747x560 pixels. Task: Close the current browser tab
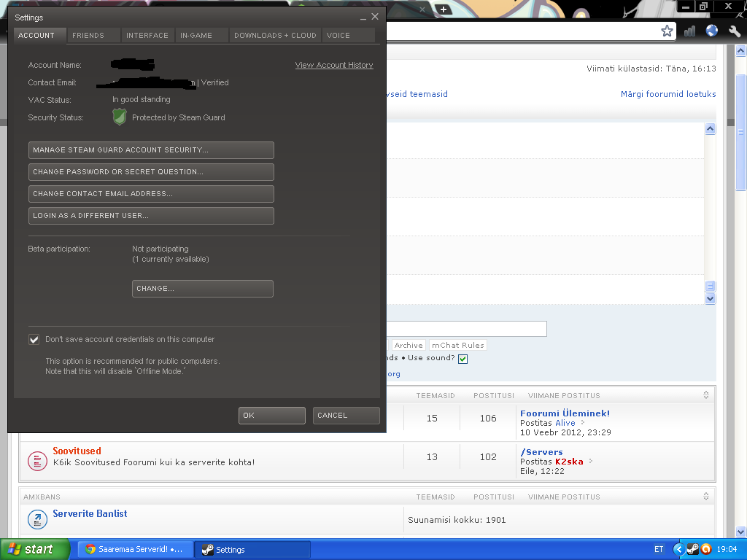click(x=422, y=9)
